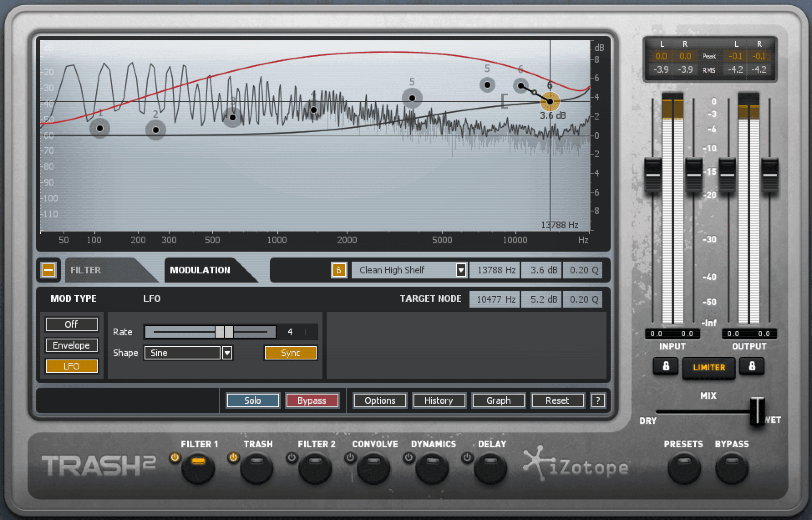The width and height of the screenshot is (812, 520).
Task: Click the output gain lock icon
Action: click(752, 366)
